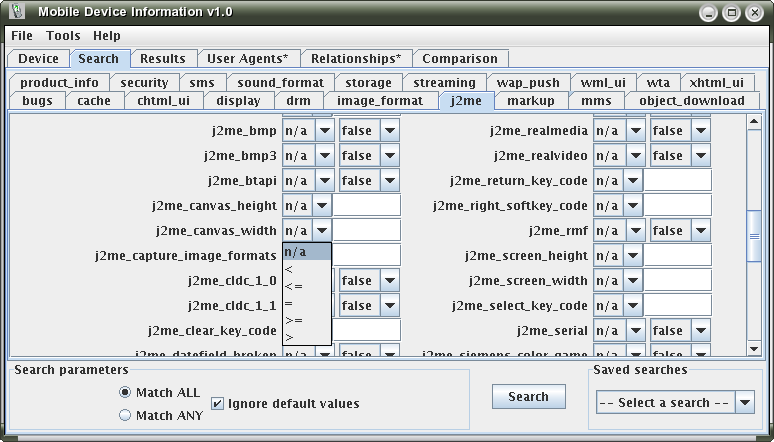Image resolution: width=774 pixels, height=442 pixels.
Task: Open the image_format category tab
Action: pyautogui.click(x=379, y=100)
